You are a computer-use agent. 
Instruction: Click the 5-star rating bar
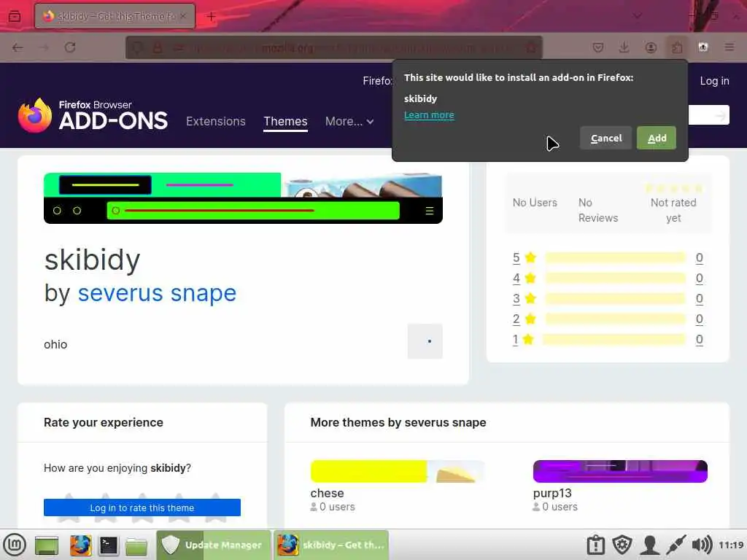pos(615,257)
